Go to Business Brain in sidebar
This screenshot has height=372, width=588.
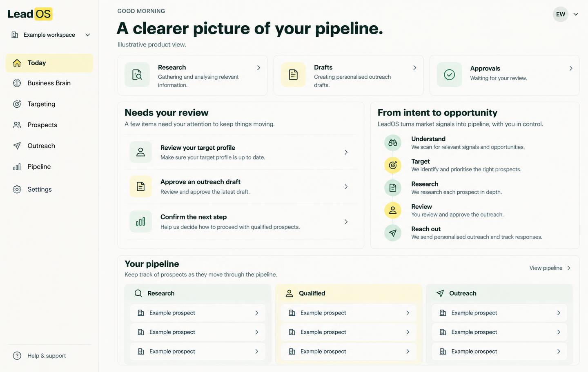point(49,83)
